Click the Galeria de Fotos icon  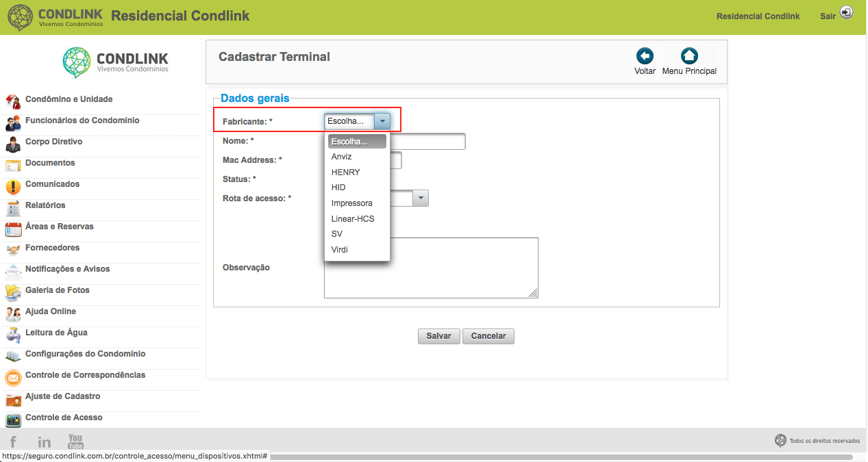[x=13, y=293]
